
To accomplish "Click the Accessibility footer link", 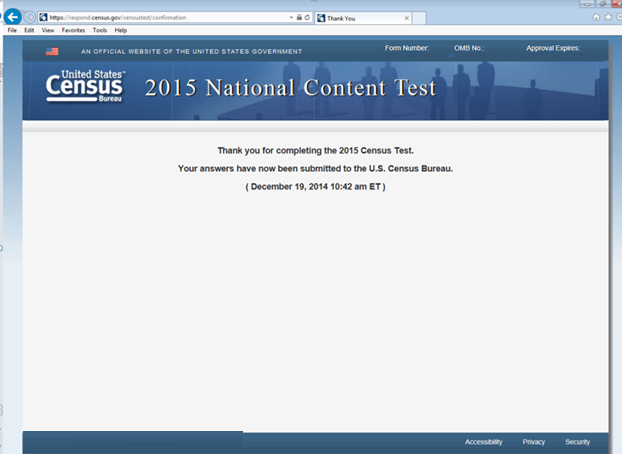I will 484,442.
